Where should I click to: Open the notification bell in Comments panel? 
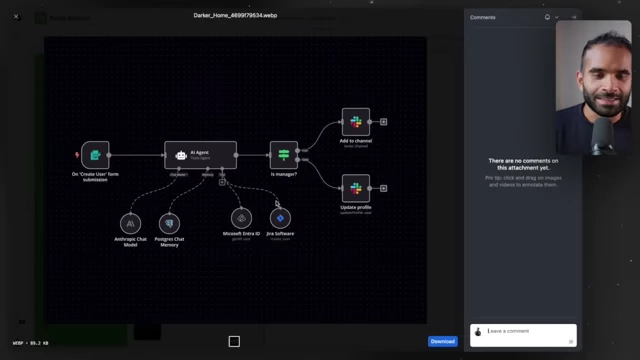[547, 17]
